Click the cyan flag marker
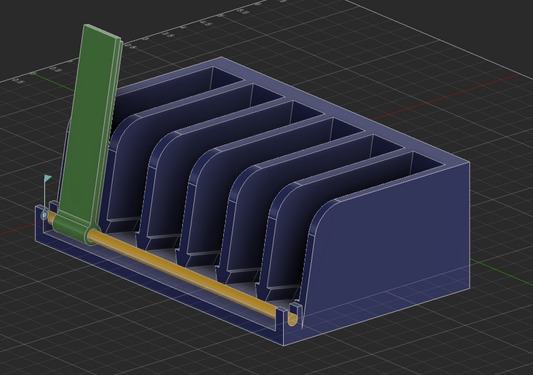 pyautogui.click(x=48, y=178)
